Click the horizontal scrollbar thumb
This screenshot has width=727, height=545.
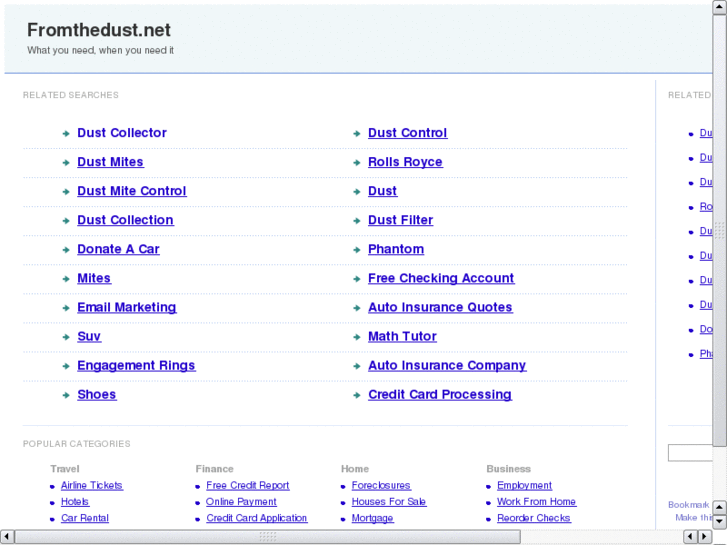coord(267,537)
